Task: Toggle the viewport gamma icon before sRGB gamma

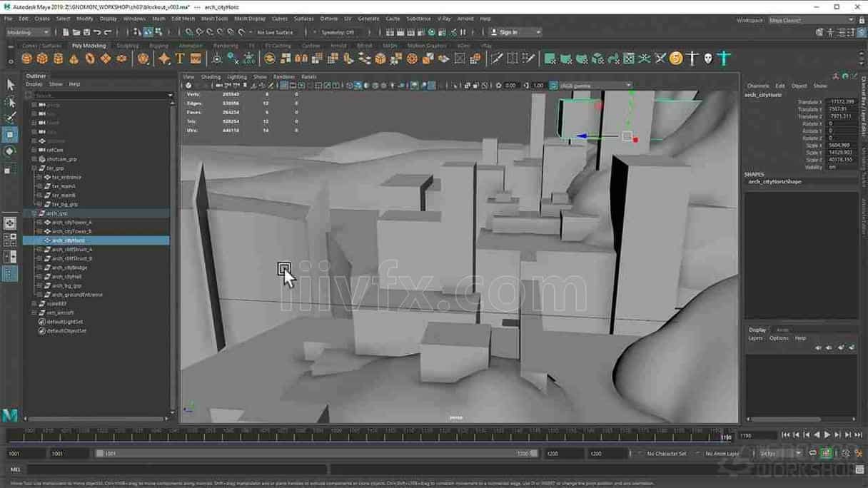Action: 554,86
